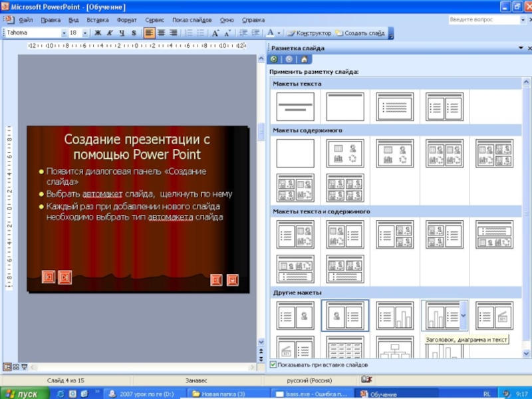532x399 pixels.
Task: Click the Home icon in task pane
Action: point(304,59)
